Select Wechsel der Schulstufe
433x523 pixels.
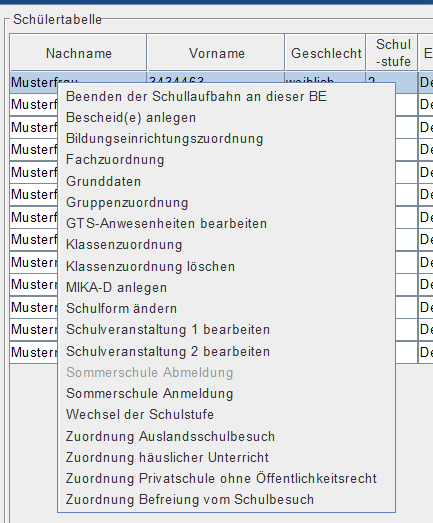pyautogui.click(x=227, y=415)
